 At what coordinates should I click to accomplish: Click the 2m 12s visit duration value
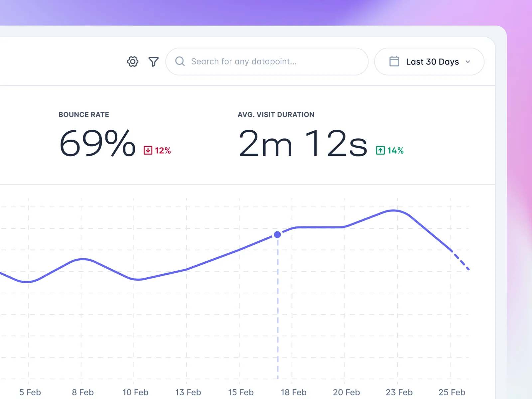click(x=303, y=143)
